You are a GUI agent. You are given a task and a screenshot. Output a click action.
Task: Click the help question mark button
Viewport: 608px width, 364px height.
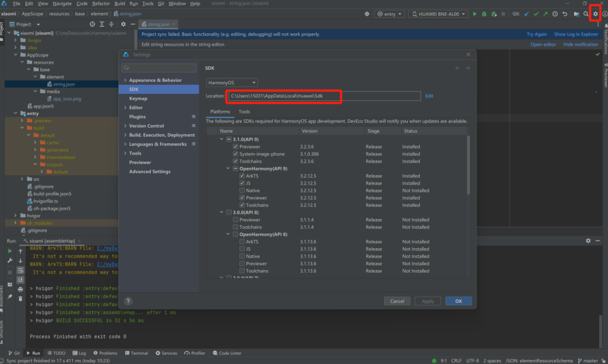pyautogui.click(x=128, y=301)
